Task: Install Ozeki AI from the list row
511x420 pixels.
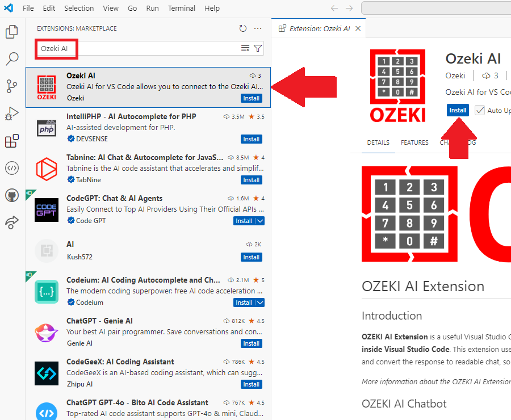Action: pyautogui.click(x=252, y=98)
